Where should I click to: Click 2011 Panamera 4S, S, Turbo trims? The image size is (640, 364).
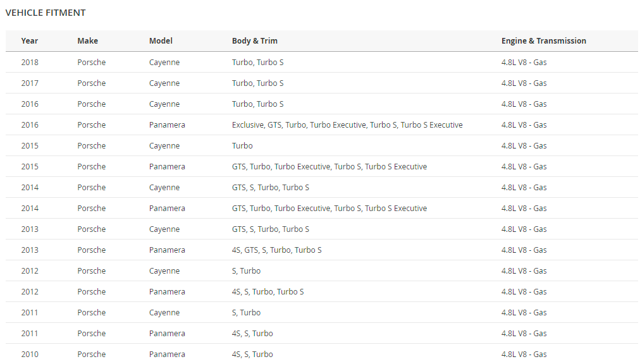[252, 334]
